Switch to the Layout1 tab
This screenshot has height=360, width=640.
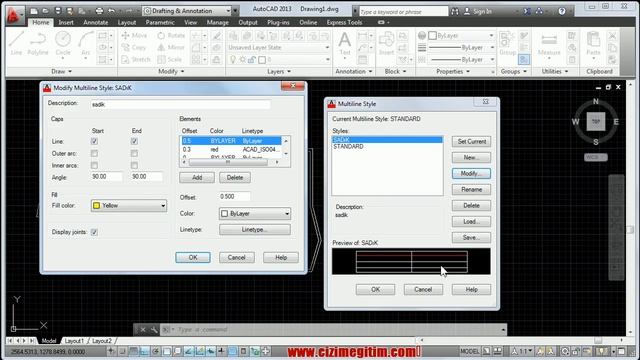click(x=74, y=340)
